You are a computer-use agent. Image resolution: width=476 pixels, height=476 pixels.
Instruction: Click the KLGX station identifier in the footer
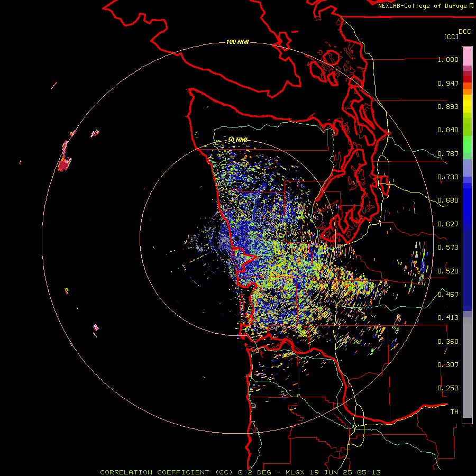point(295,472)
